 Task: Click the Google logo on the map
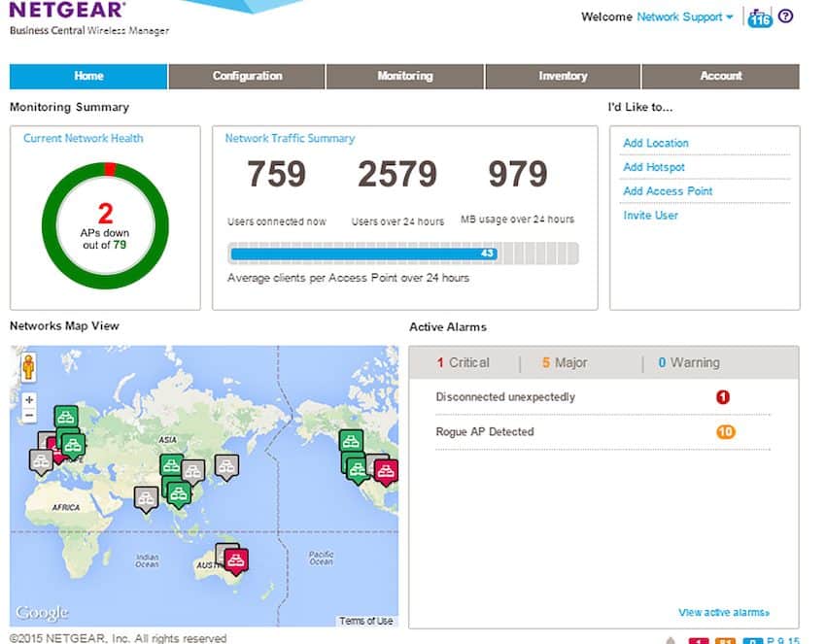pos(42,612)
